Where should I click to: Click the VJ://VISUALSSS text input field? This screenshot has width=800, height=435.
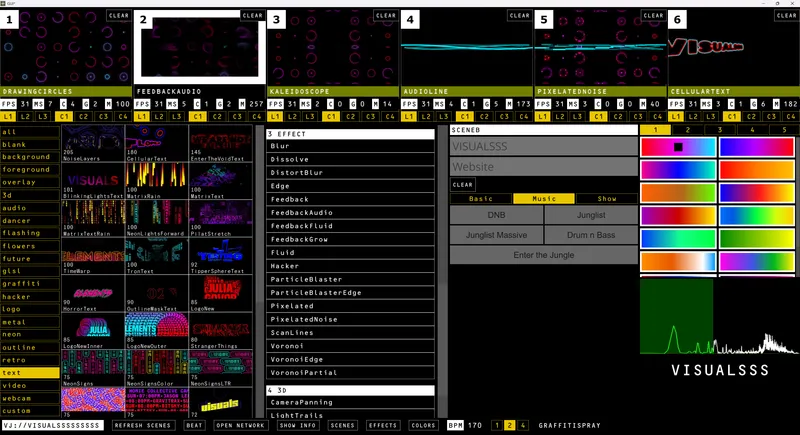tap(53, 425)
